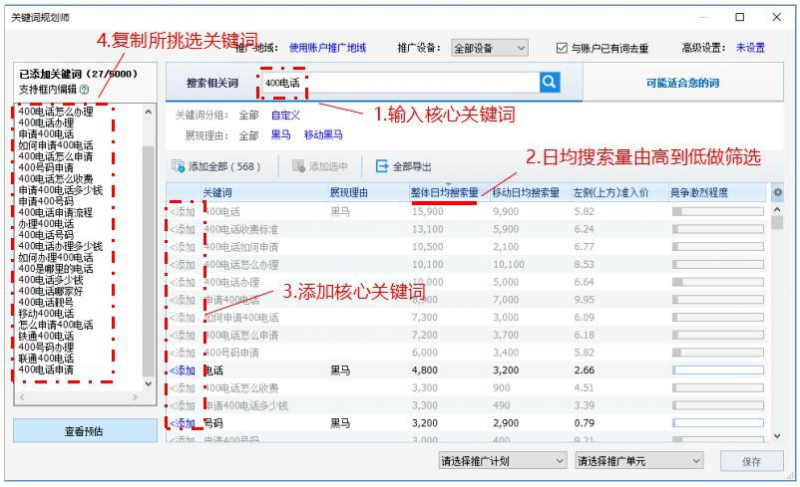Click the 使用账户推广地域 link
Viewport: 800px width, 487px height.
point(328,48)
